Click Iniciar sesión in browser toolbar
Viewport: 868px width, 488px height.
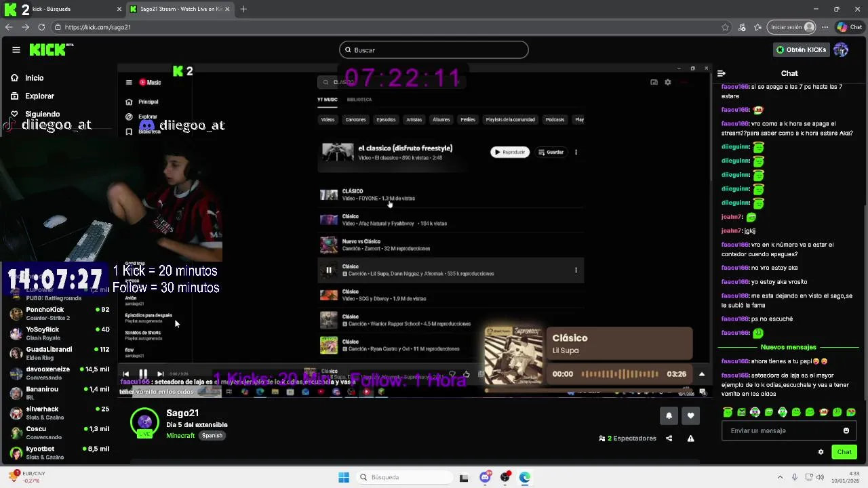[792, 27]
